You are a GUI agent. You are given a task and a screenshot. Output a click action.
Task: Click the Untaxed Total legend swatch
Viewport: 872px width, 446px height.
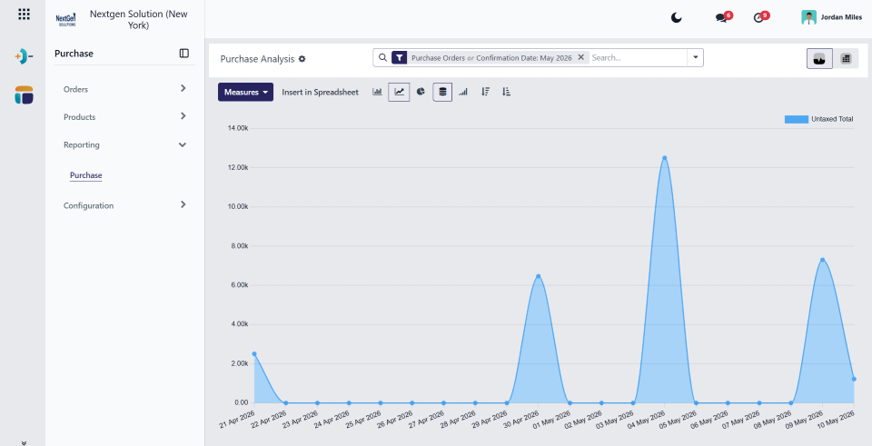coord(796,119)
